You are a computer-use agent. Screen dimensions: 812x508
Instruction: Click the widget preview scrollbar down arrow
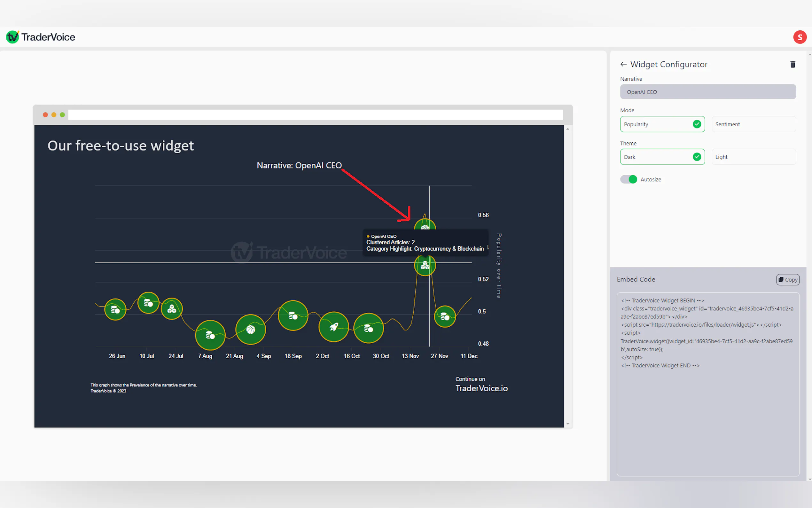pos(568,424)
